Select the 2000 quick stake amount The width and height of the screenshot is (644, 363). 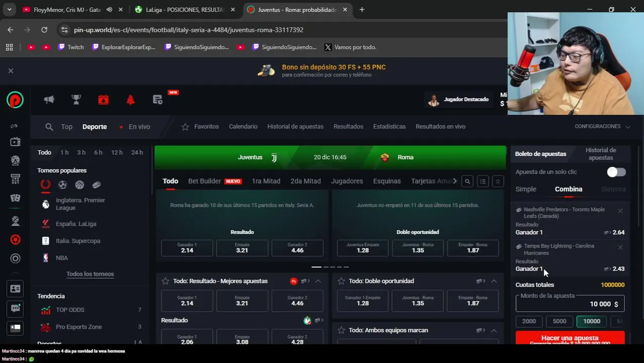[x=529, y=321]
